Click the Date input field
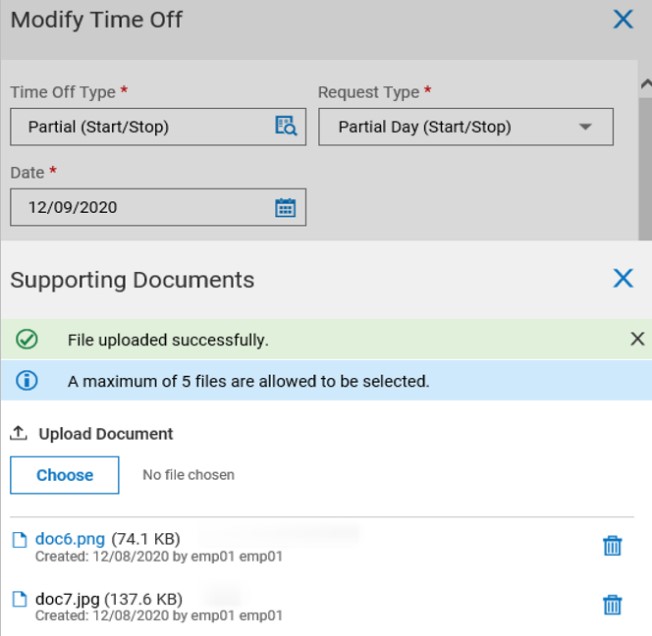Screen dimensions: 652x636 [140, 208]
